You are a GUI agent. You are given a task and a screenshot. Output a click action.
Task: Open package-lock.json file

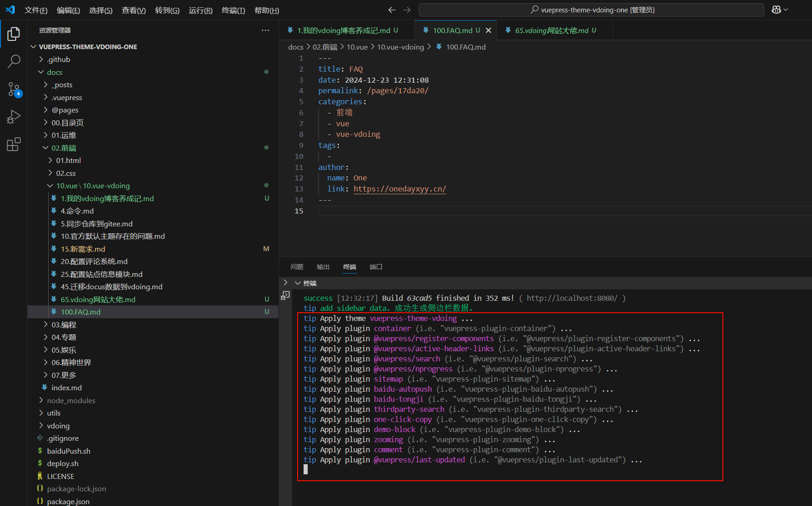click(153, 489)
